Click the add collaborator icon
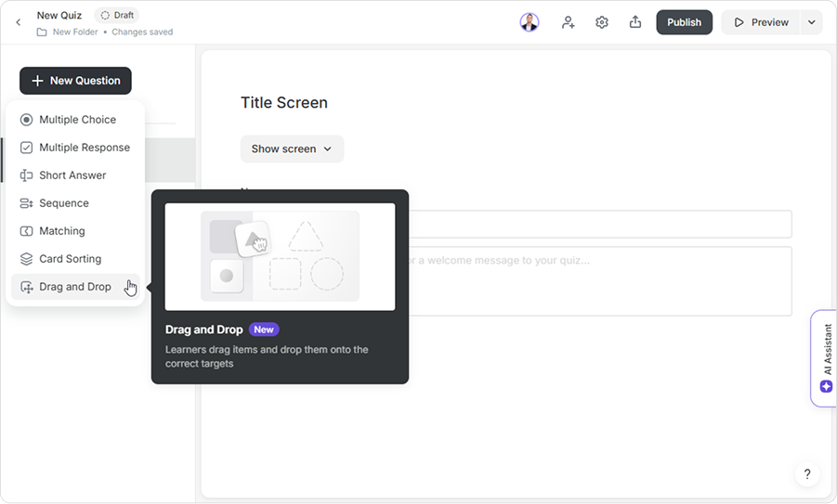Image resolution: width=837 pixels, height=504 pixels. tap(568, 22)
